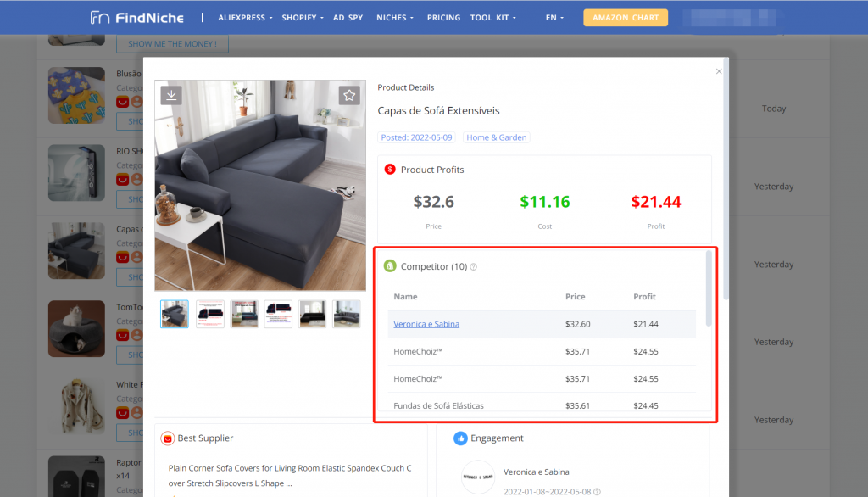Click AliExpress icon under TomTo product
The width and height of the screenshot is (868, 497).
[x=122, y=335]
